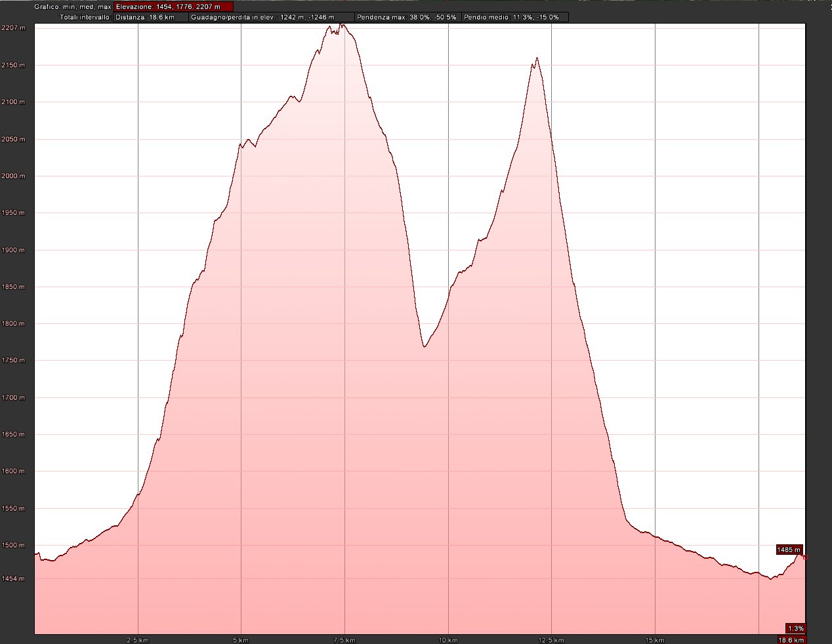Click the 1485 m elevation tooltip
This screenshot has height=644, width=832.
789,550
